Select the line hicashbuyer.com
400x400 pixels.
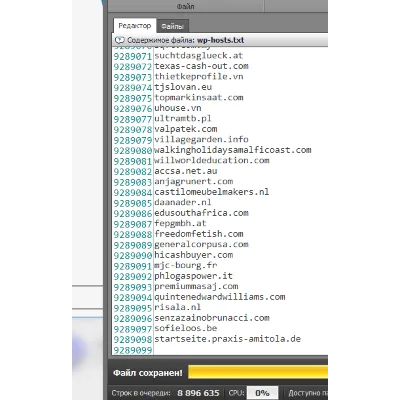(x=194, y=255)
